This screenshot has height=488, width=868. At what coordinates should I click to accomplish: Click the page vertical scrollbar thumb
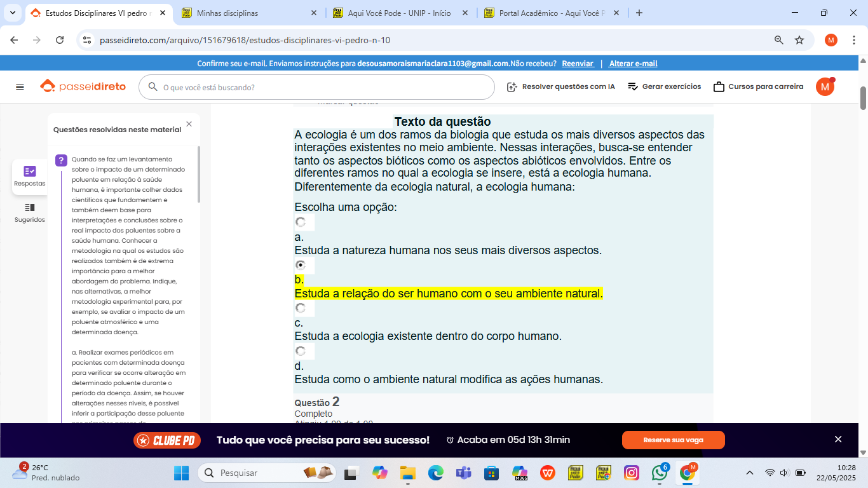pos(863,98)
